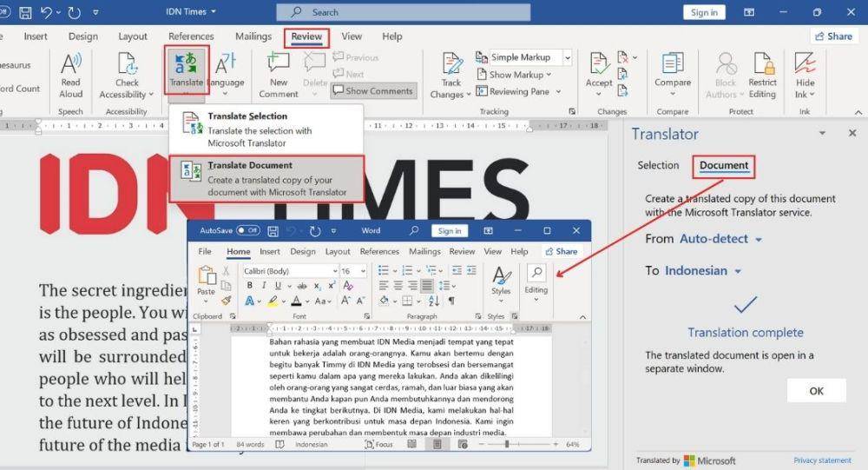Click text highlight color button

point(273,301)
